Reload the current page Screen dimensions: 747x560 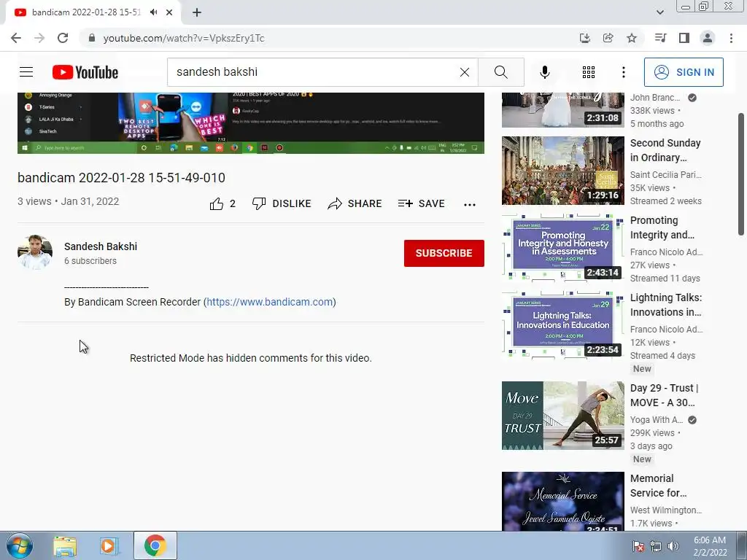pyautogui.click(x=63, y=38)
